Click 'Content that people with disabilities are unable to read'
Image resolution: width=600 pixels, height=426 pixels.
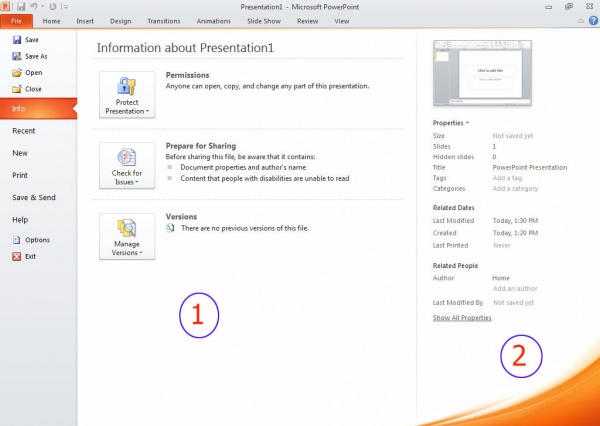(265, 178)
